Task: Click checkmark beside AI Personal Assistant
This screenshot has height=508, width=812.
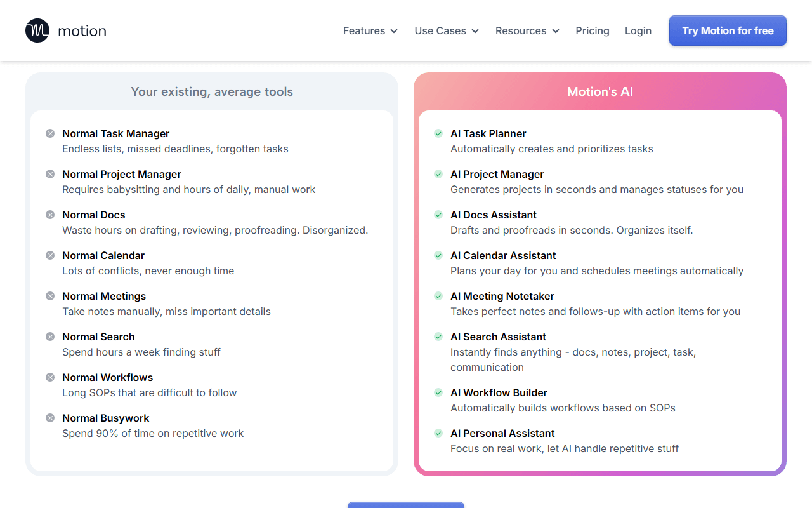Action: click(438, 433)
